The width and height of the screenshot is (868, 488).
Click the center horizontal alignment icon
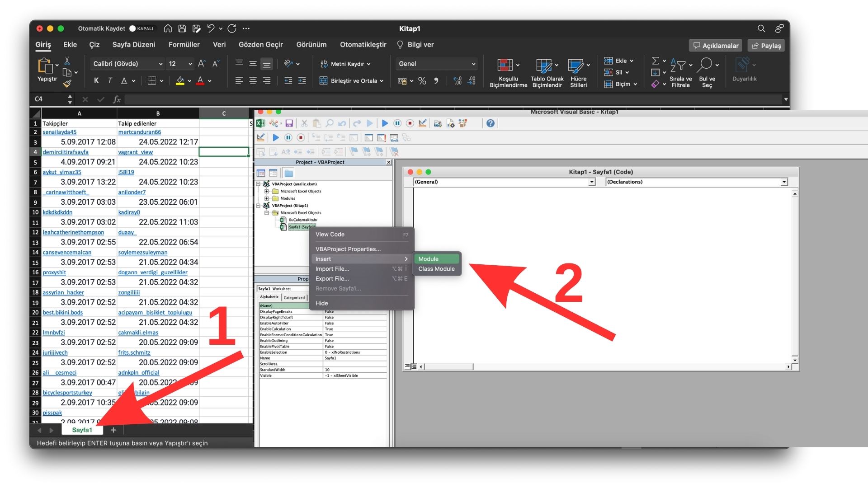253,81
